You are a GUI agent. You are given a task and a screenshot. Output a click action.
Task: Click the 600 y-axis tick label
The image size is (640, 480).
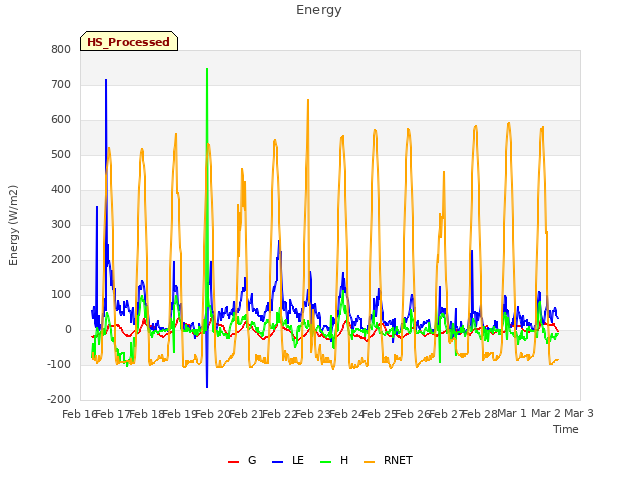click(61, 120)
